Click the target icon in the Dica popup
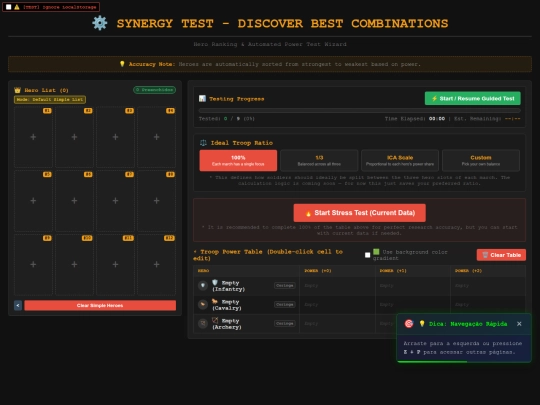Screen dimensions: 540x405 (x=409, y=324)
